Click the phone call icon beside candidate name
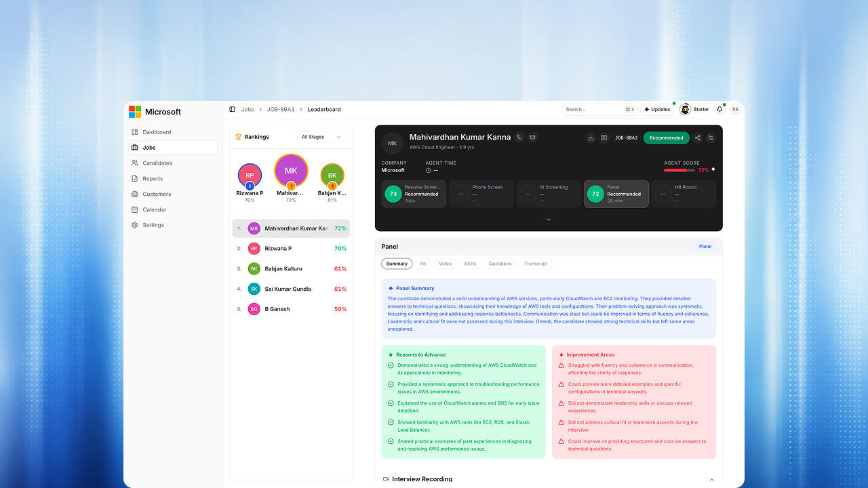This screenshot has height=488, width=868. (519, 138)
